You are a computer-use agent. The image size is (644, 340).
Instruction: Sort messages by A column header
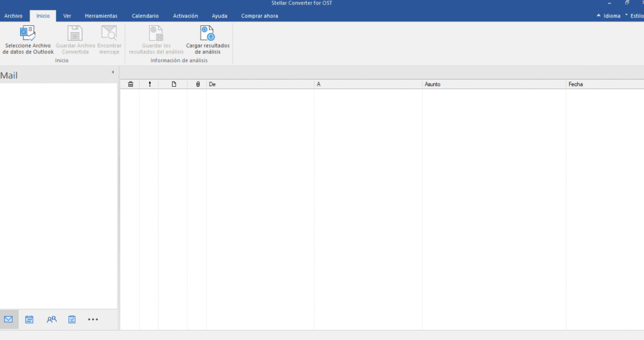point(369,84)
